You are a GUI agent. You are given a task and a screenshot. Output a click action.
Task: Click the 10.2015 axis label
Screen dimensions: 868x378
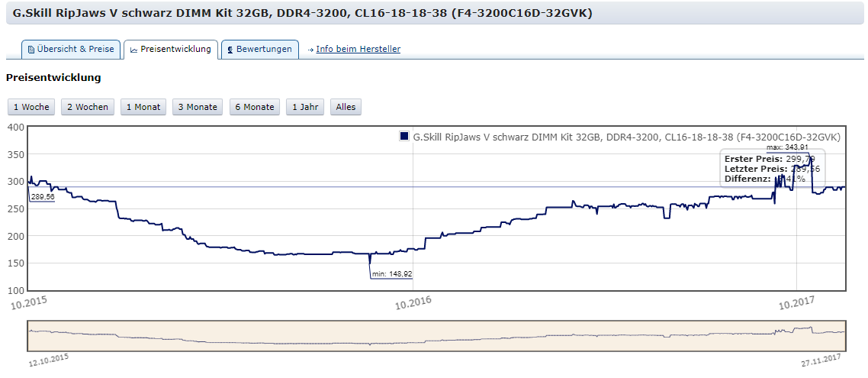coord(30,302)
